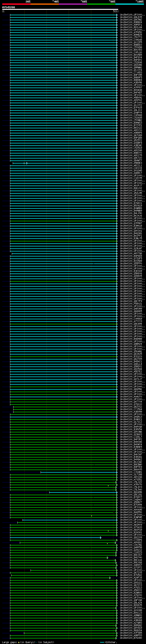Open hit UniRef100_A7P650
Viewport: 146px width, 644px height.
tap(131, 32)
